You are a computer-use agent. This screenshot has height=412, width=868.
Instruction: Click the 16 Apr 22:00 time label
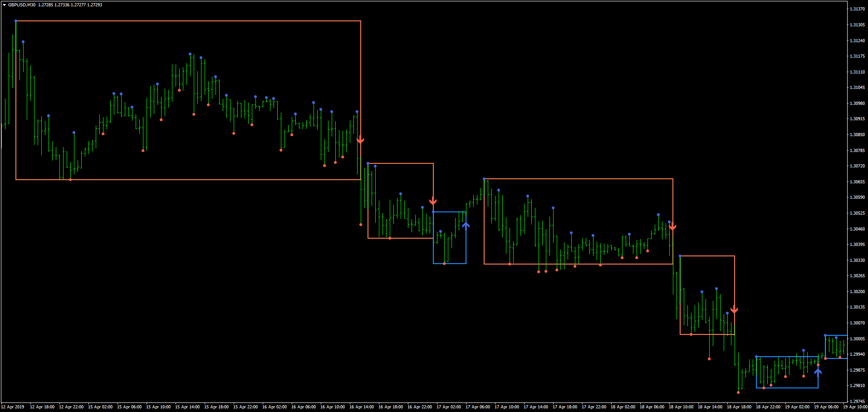coord(420,407)
